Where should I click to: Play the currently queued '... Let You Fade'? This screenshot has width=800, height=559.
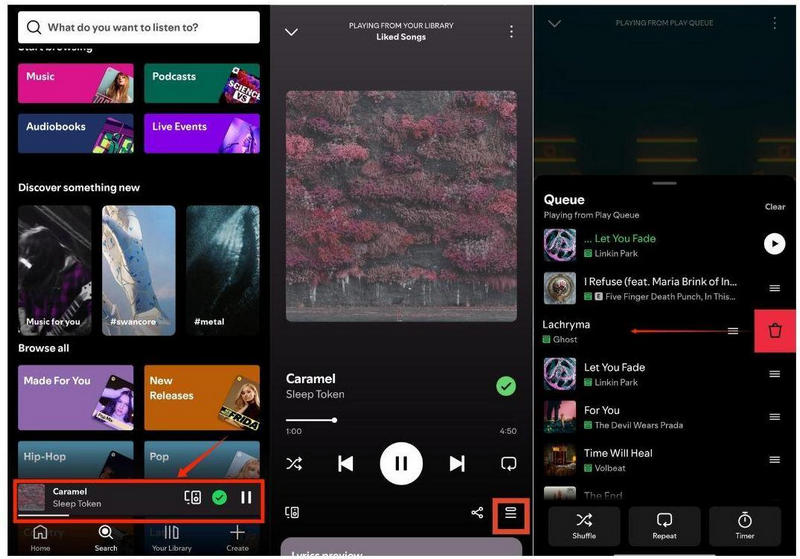pyautogui.click(x=774, y=244)
